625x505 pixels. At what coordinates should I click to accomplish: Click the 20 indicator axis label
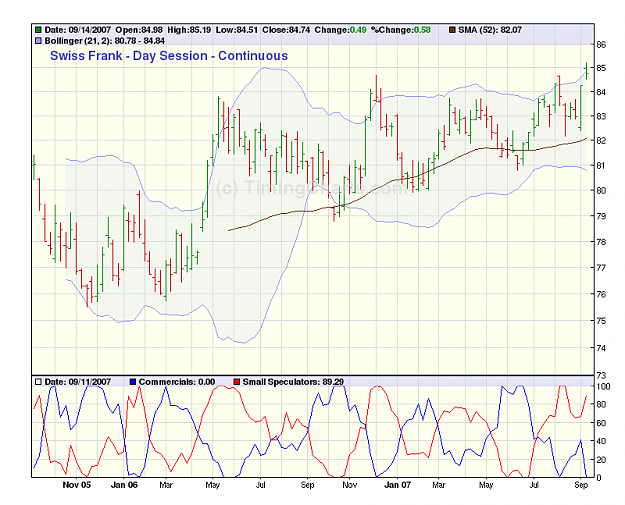601,460
